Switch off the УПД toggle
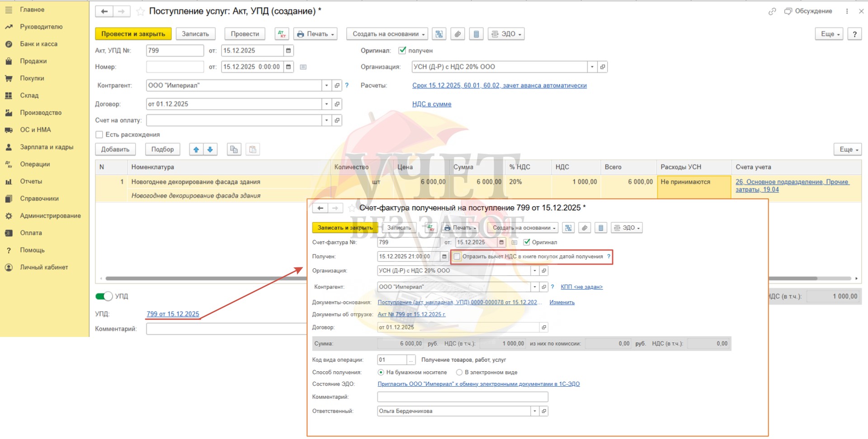Image resolution: width=868 pixels, height=439 pixels. pos(104,296)
